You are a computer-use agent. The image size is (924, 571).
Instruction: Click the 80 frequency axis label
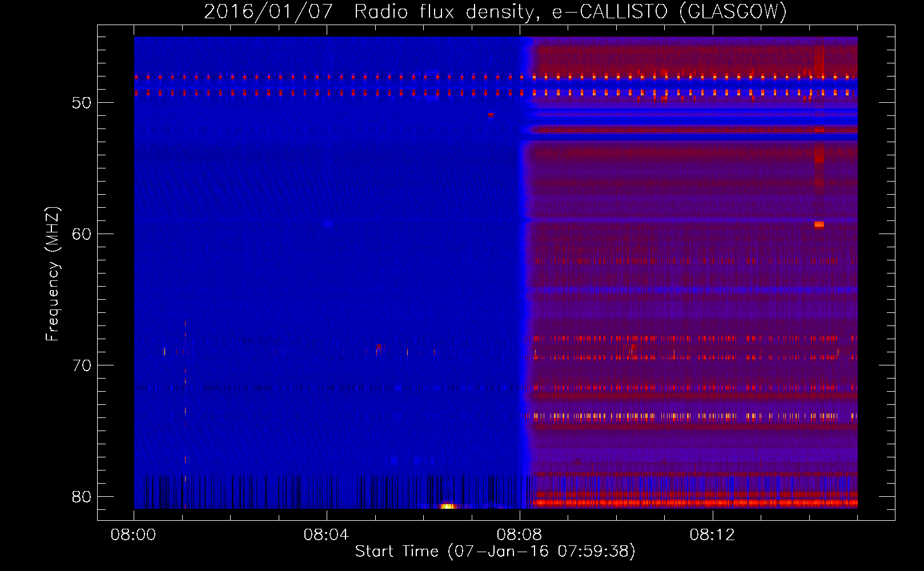coord(82,497)
